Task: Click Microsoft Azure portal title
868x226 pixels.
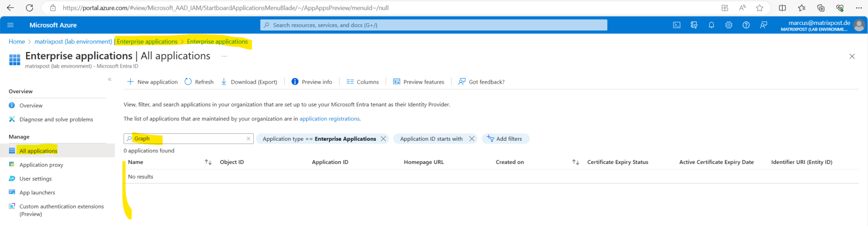Action: 53,25
